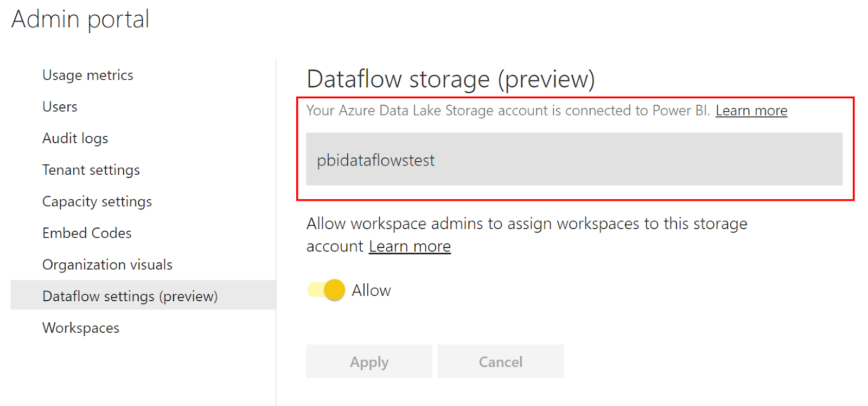Select Embed Codes in the sidebar
The width and height of the screenshot is (868, 406).
tap(87, 233)
